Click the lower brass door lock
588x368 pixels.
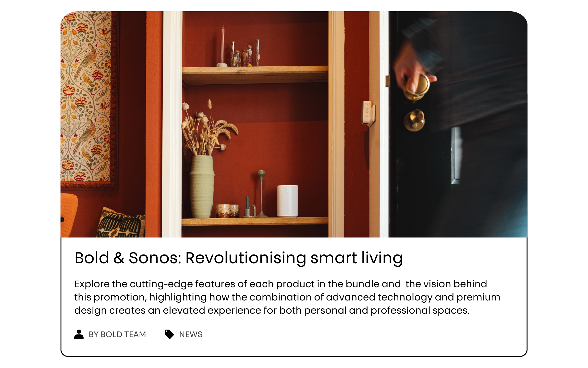pyautogui.click(x=414, y=120)
